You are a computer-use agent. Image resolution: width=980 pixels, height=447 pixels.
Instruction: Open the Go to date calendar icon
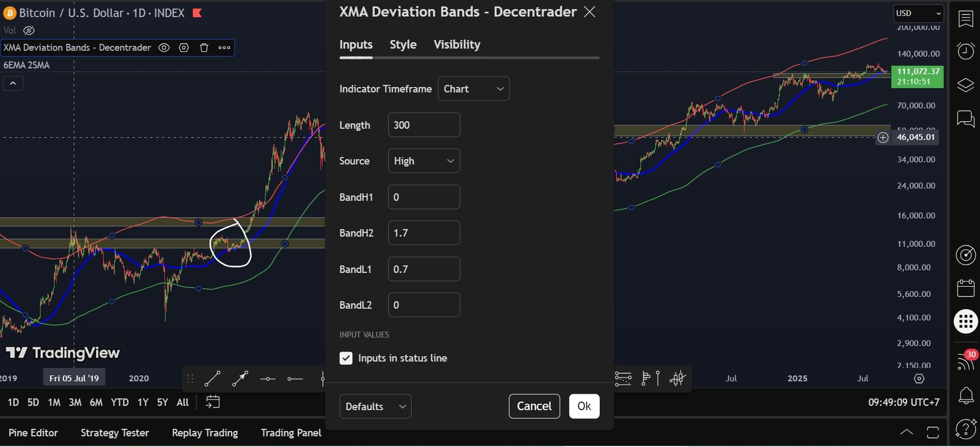pyautogui.click(x=213, y=402)
